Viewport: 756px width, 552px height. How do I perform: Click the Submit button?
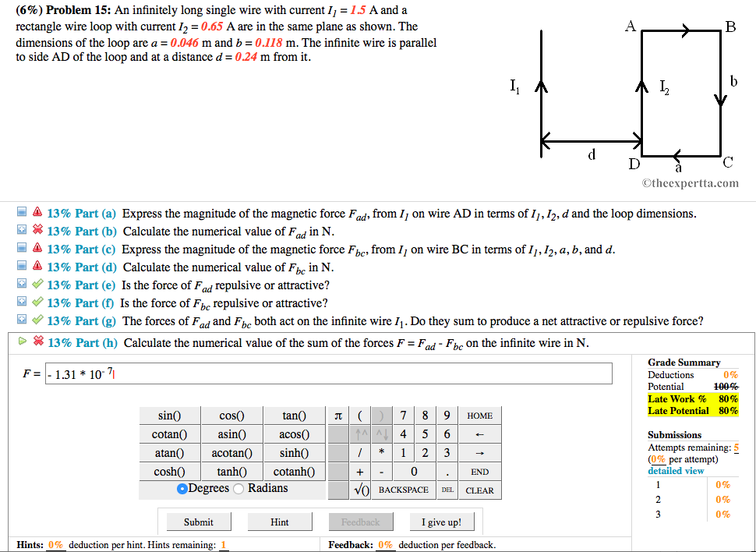[198, 521]
